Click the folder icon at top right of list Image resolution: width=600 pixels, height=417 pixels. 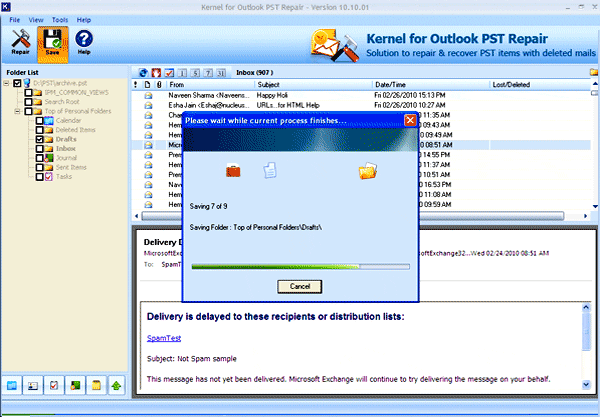(593, 72)
